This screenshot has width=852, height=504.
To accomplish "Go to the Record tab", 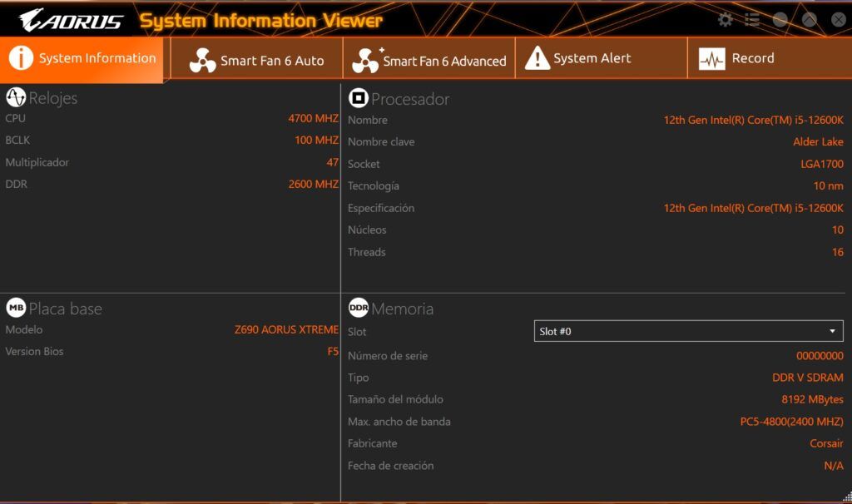I will 770,58.
